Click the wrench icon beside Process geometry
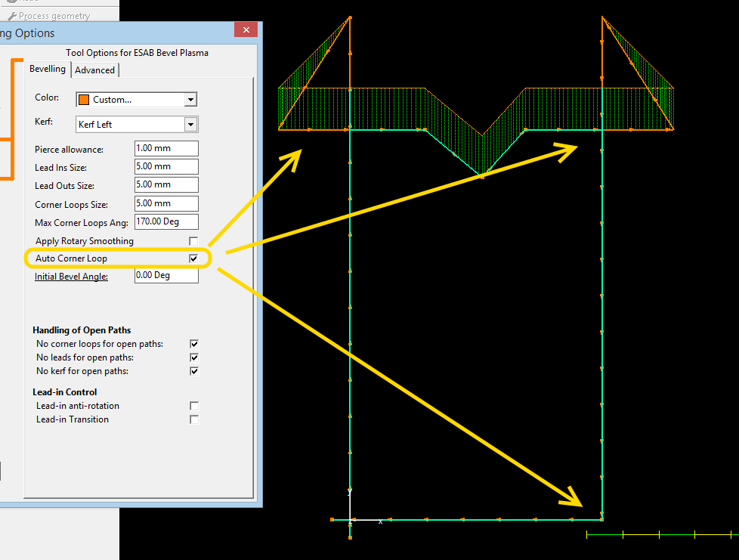The height and width of the screenshot is (560, 739). 12,16
